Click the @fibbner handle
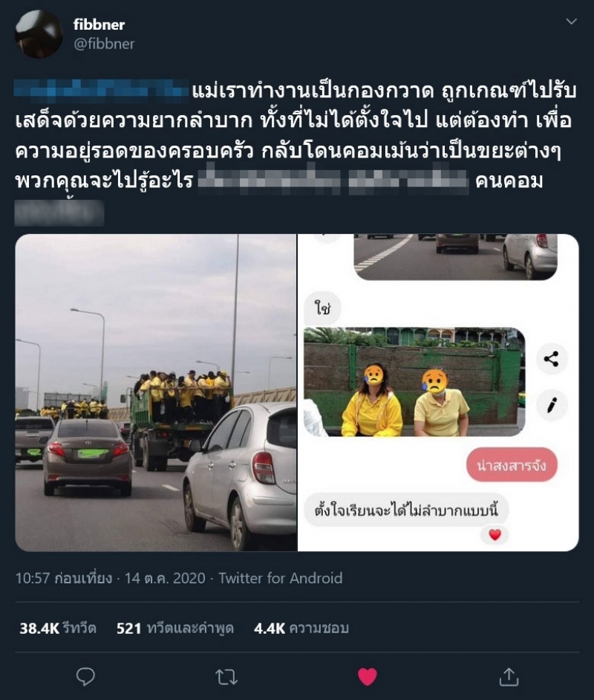The height and width of the screenshot is (700, 594). click(104, 44)
